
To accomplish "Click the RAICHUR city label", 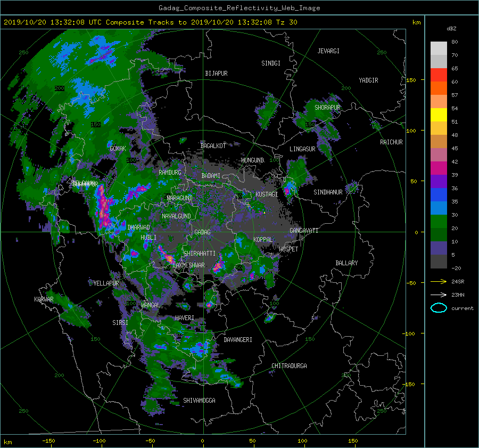I will (x=391, y=142).
